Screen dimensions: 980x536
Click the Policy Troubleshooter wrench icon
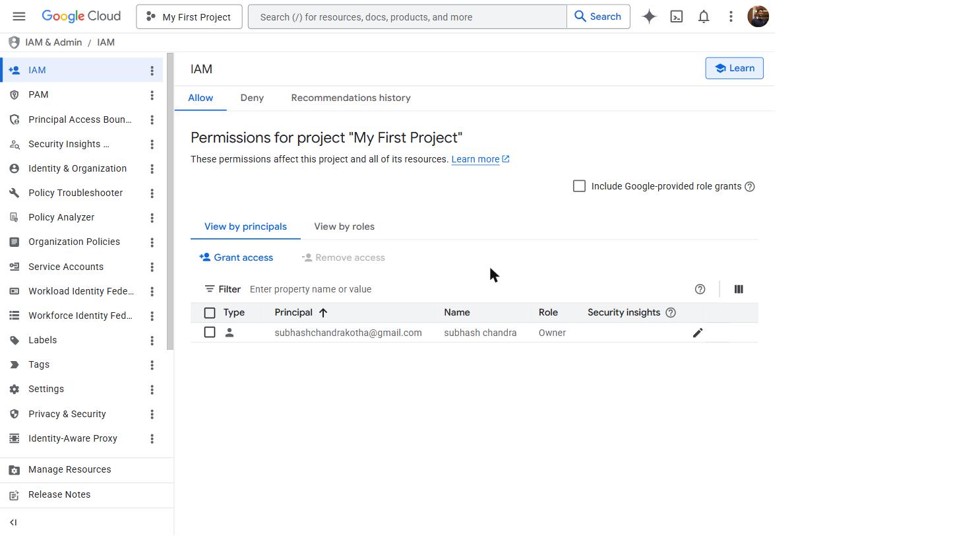(15, 193)
